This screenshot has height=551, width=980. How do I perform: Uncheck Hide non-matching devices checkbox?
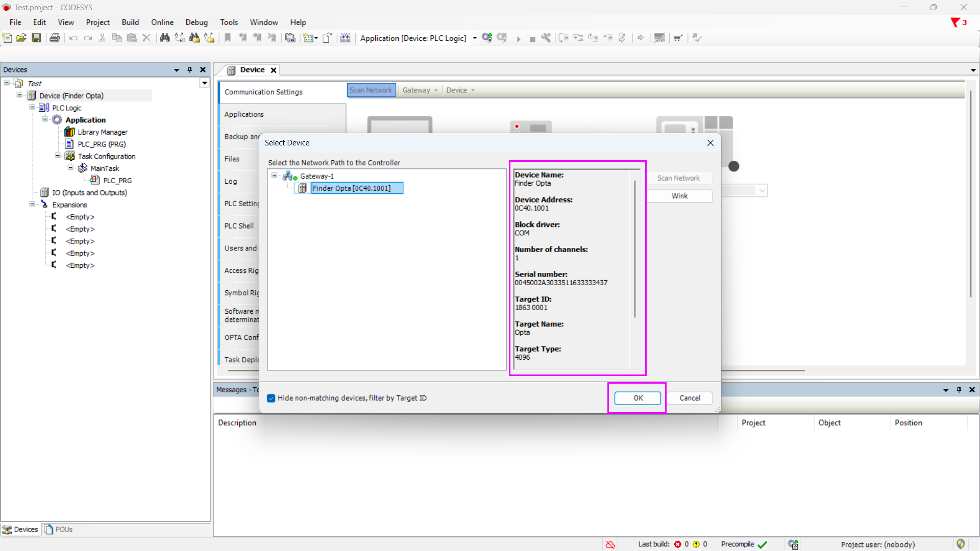click(x=271, y=398)
